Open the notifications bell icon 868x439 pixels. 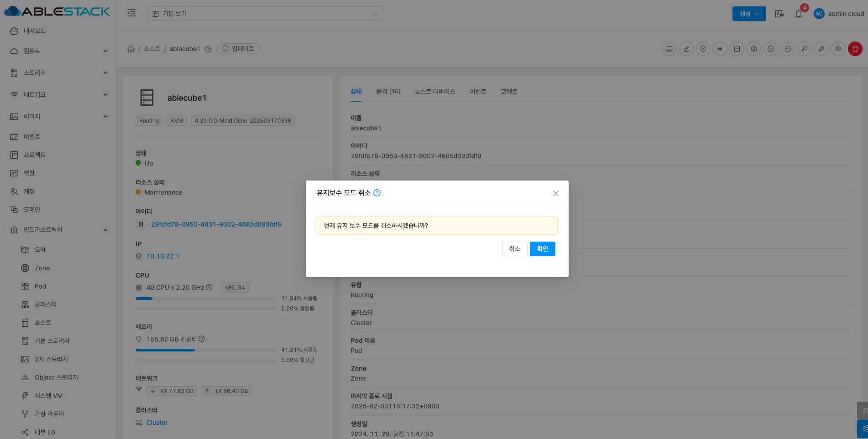click(798, 14)
